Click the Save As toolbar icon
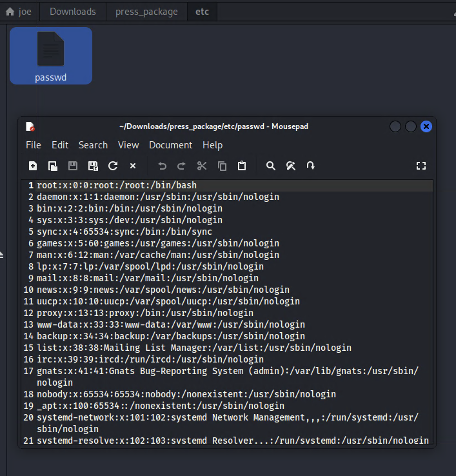Image resolution: width=456 pixels, height=476 pixels. (x=93, y=166)
